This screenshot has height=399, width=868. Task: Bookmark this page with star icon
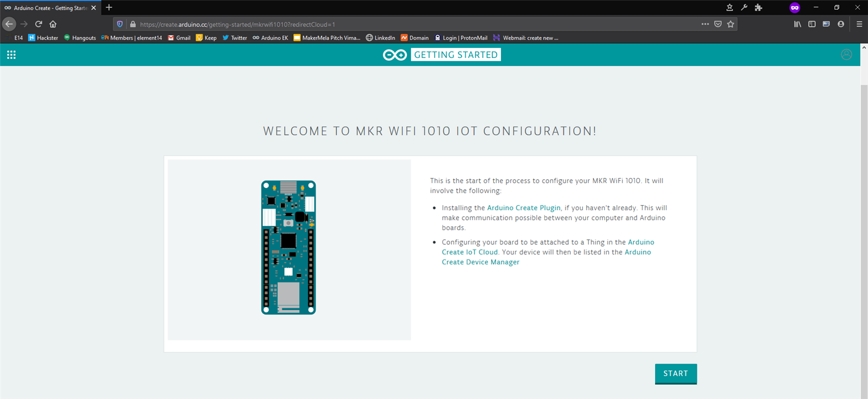click(731, 24)
